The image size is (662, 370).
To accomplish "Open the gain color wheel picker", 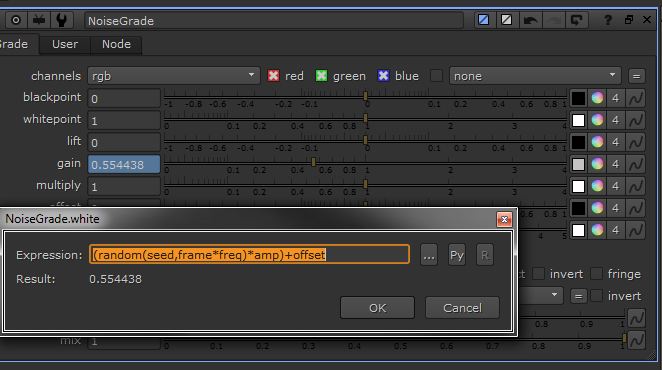I will [597, 164].
